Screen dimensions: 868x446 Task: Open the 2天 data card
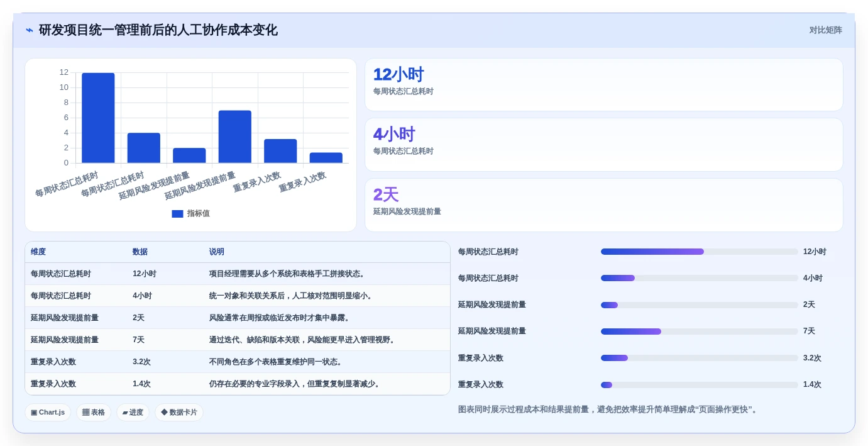[604, 205]
